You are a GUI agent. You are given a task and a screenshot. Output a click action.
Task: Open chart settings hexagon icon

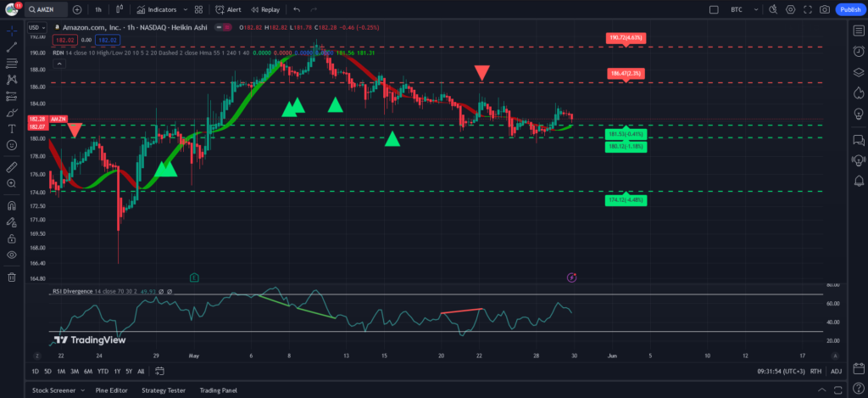[x=790, y=9]
